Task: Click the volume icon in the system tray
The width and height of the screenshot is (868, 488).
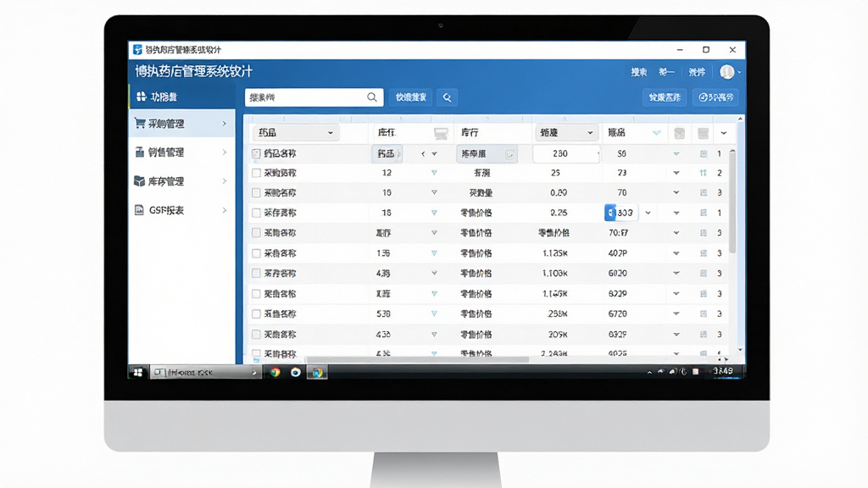Action: pos(672,372)
